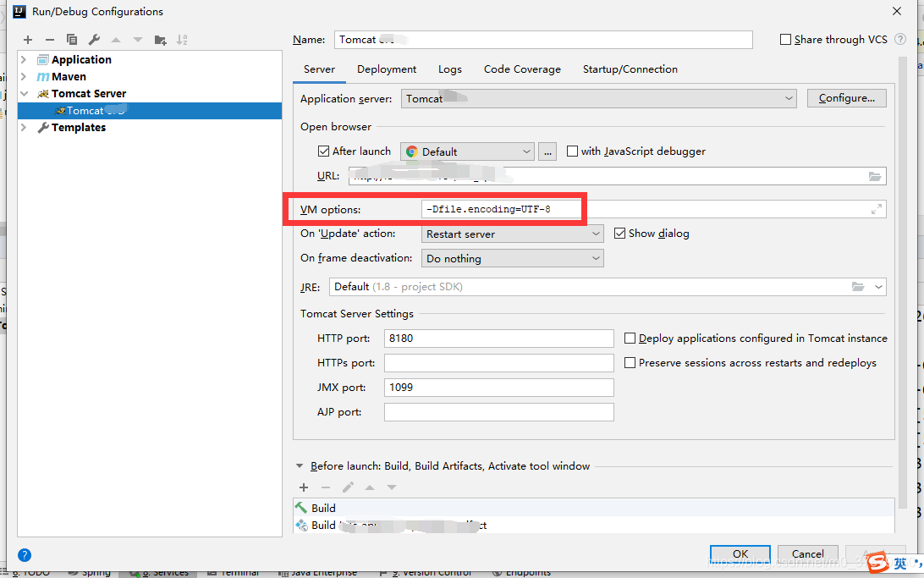Screen dimensions: 924x578
Task: Toggle the Show dialog checkbox
Action: [x=619, y=234]
